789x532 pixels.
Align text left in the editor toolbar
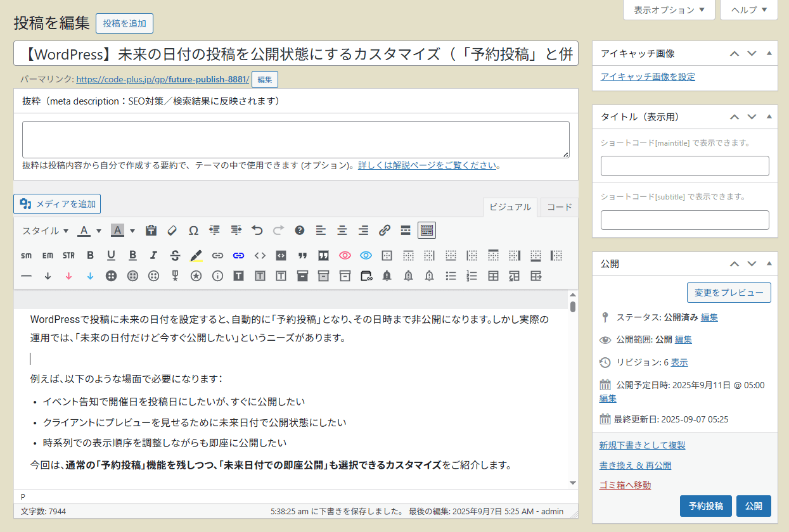pos(321,231)
